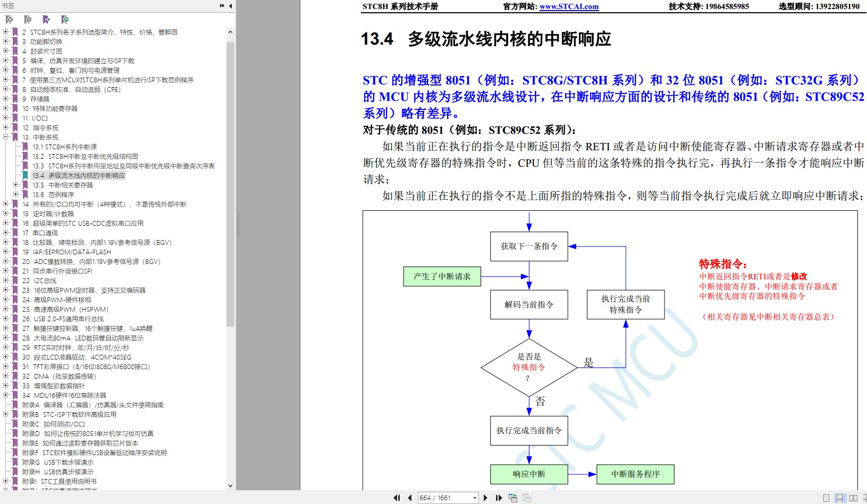
Task: Open bookmark 4 封装尺寸图
Action: point(42,51)
